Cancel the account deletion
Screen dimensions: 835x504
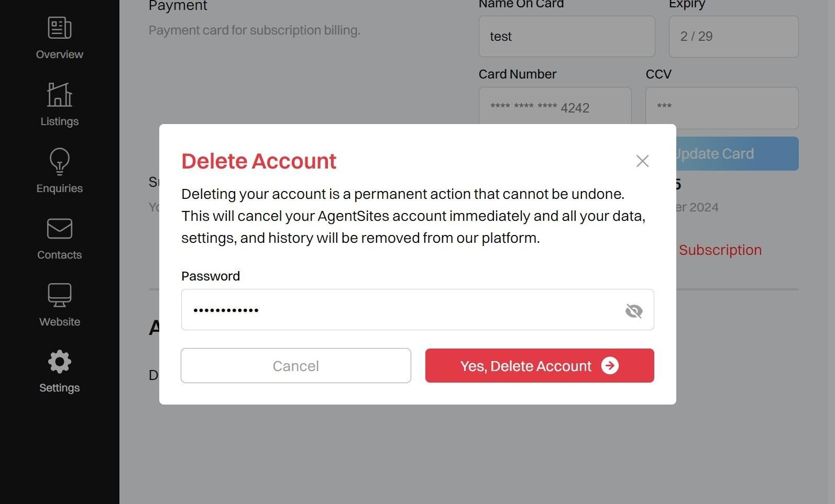click(296, 365)
